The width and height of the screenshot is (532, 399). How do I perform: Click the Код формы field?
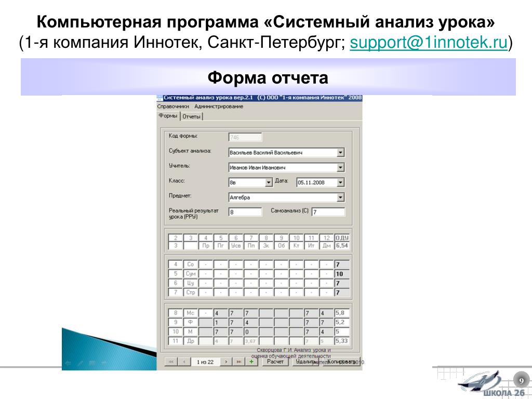point(245,137)
